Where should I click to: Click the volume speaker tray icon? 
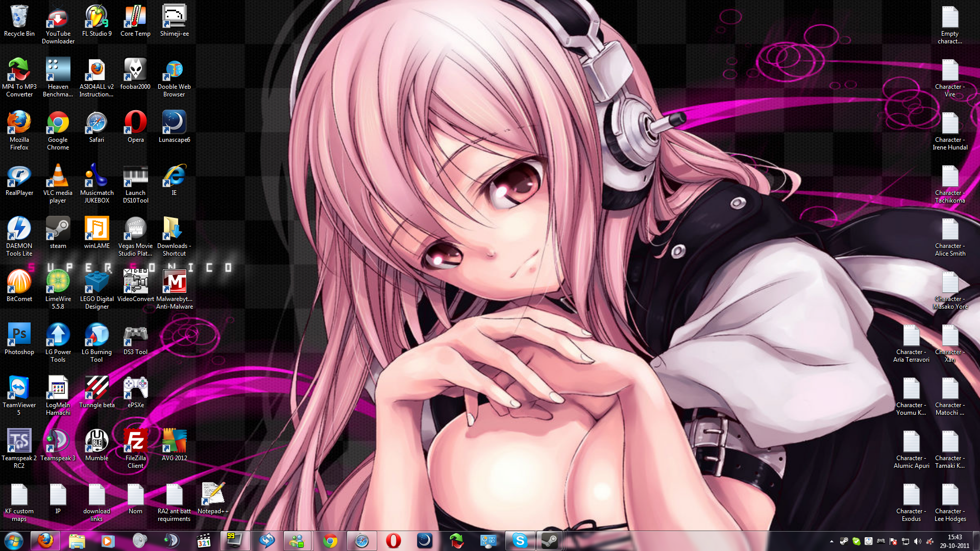[x=918, y=541]
